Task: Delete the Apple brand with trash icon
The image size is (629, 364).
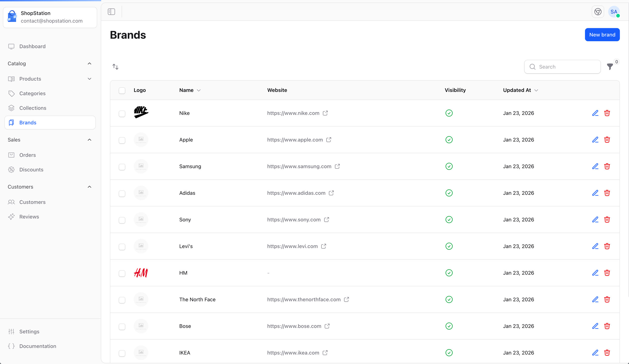Action: [607, 140]
